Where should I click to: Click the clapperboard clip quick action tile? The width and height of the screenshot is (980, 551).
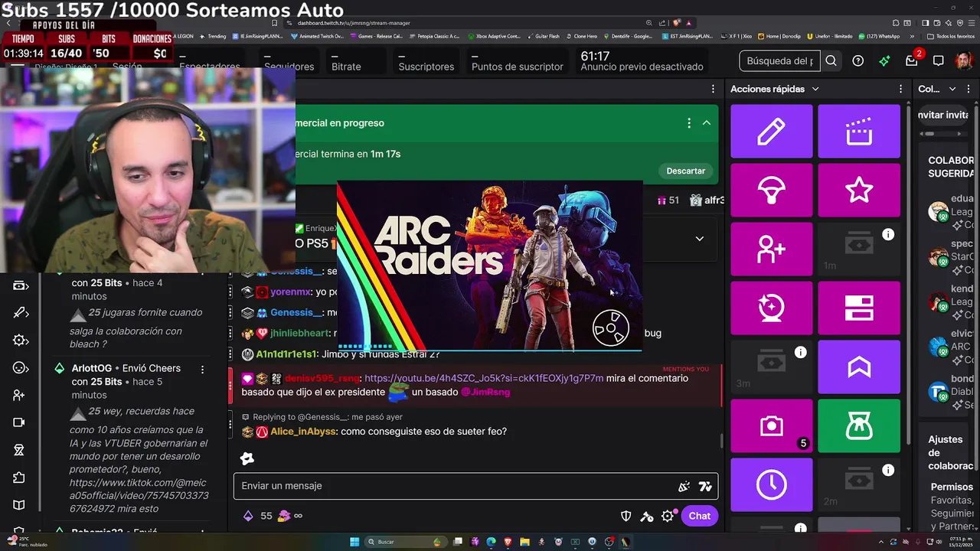pyautogui.click(x=859, y=132)
